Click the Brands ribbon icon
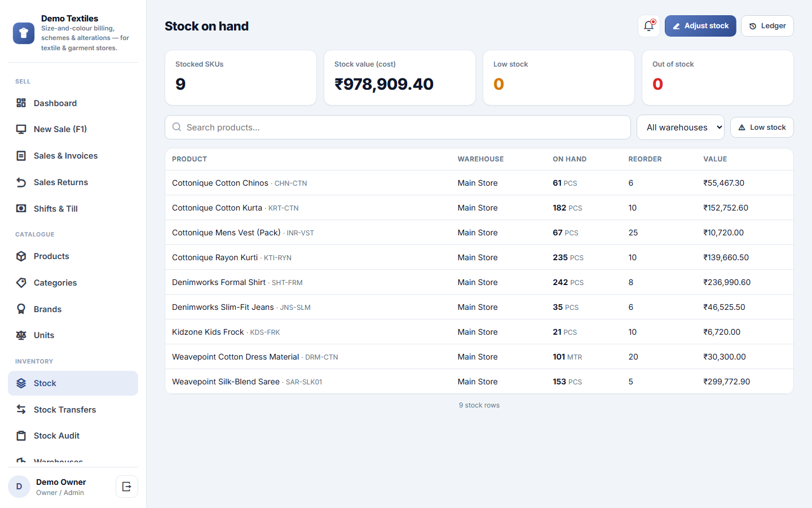The width and height of the screenshot is (812, 508). pos(21,309)
